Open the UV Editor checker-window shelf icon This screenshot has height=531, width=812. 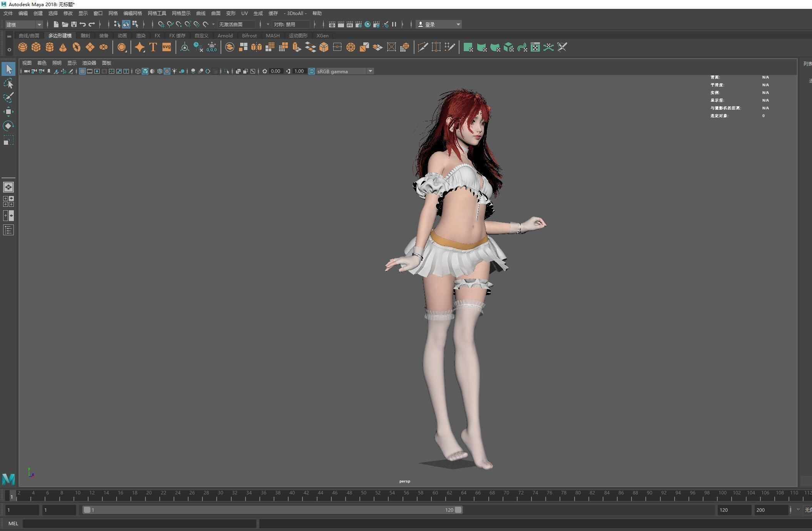tap(535, 47)
